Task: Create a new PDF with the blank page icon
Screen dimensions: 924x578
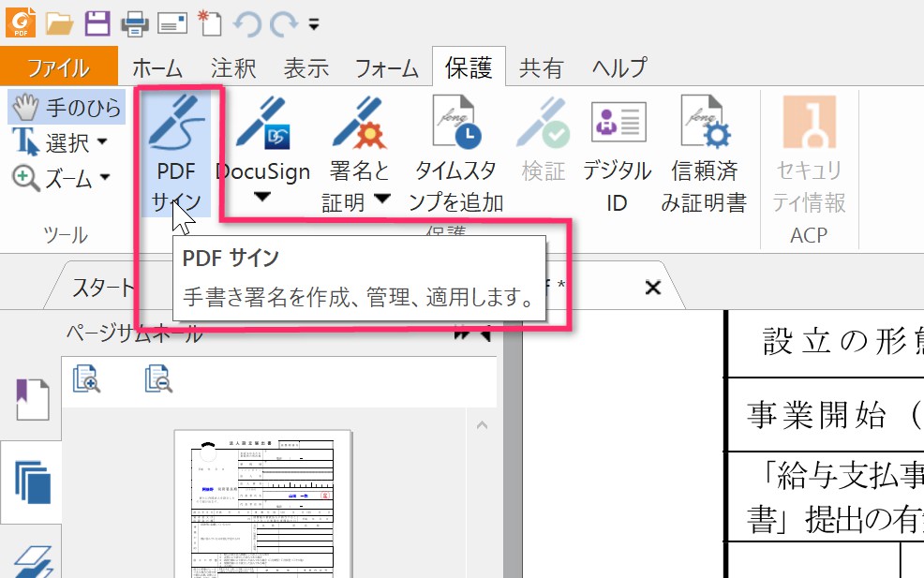Action: [210, 23]
